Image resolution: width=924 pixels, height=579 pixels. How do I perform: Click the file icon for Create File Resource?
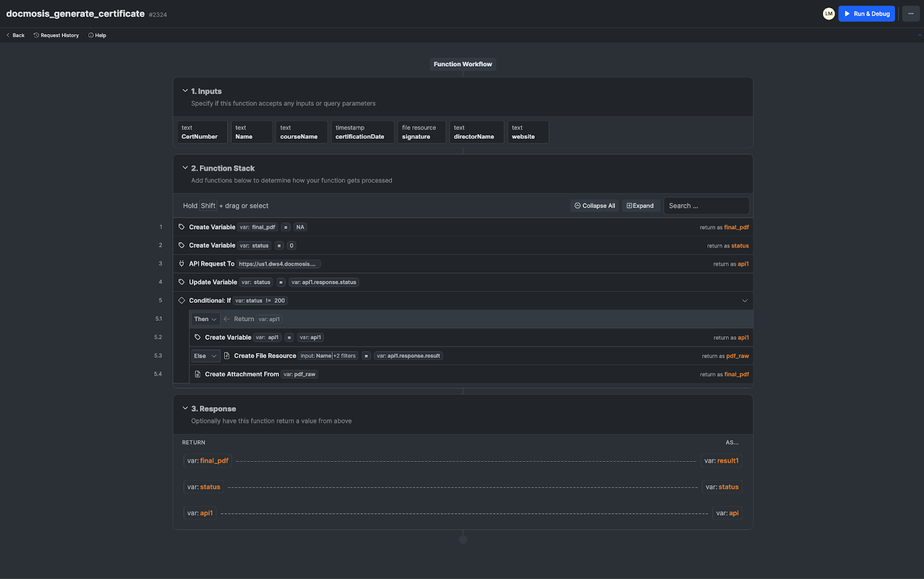(x=227, y=356)
